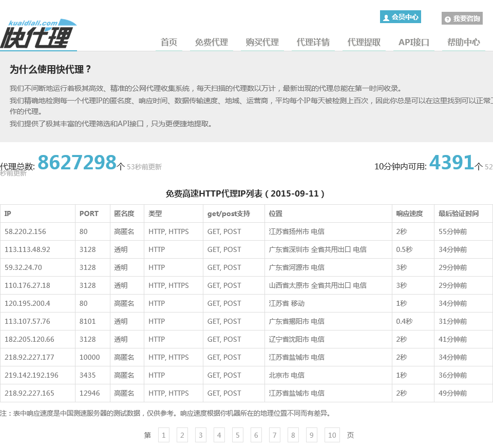The width and height of the screenshot is (493, 448).
Task: Click verification time 36分钟前
Action: click(453, 375)
